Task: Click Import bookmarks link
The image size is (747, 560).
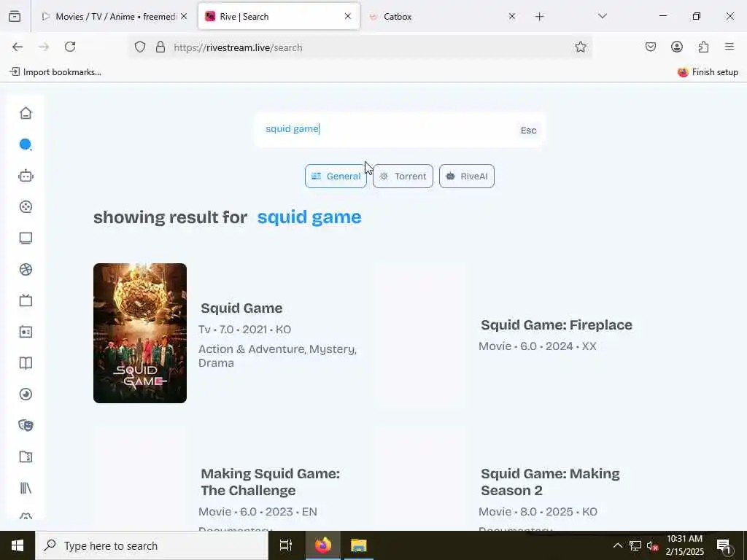Action: 55,72
